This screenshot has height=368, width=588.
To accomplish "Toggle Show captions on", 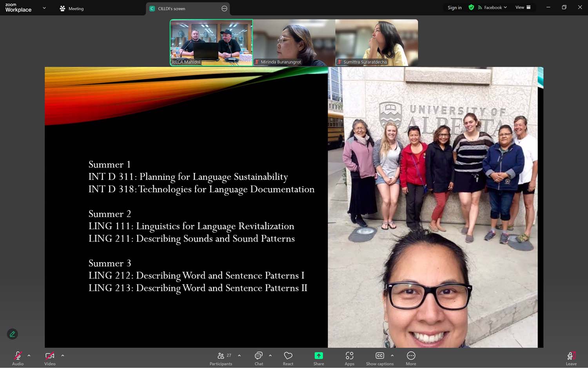I will 379,358.
